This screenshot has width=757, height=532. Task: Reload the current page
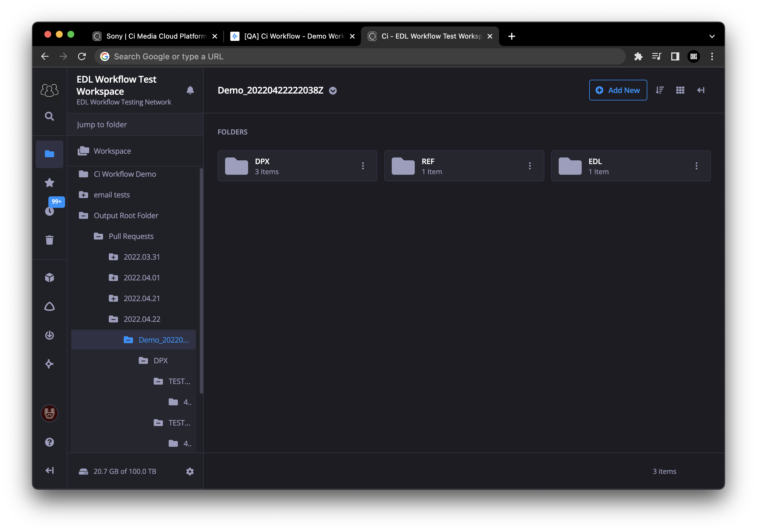[x=82, y=56]
